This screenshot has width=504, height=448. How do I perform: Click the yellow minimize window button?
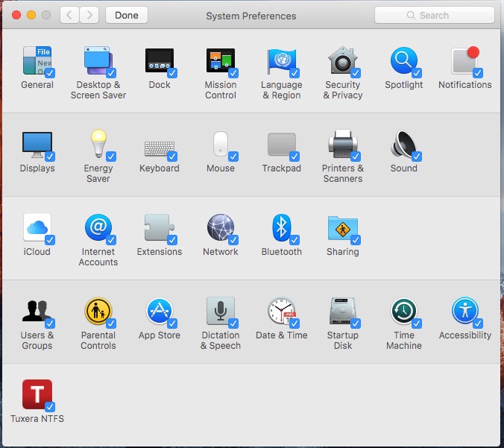31,15
